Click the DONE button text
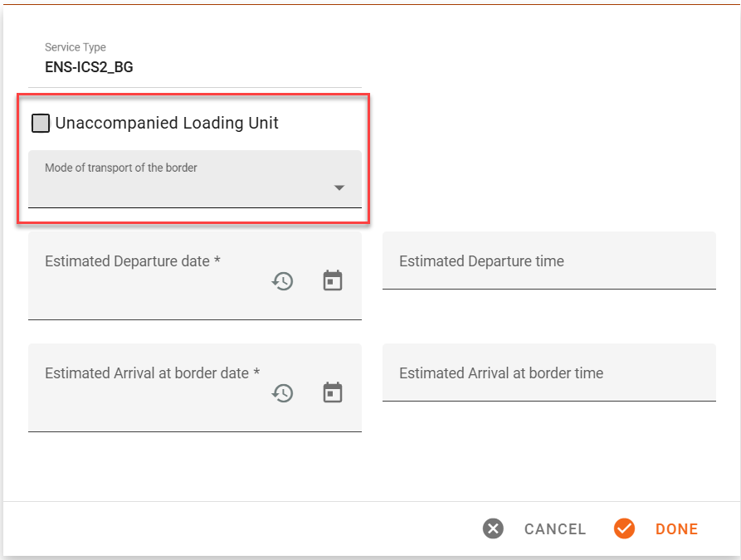This screenshot has height=560, width=741. coord(677,528)
